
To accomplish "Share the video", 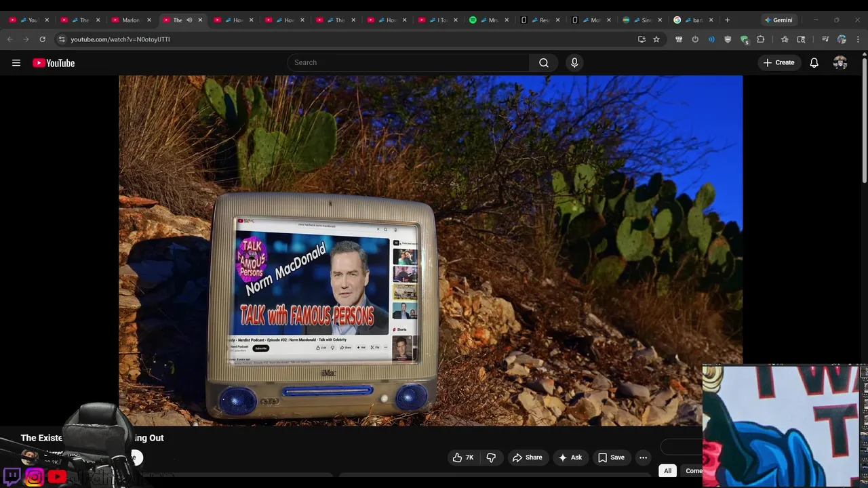I will (x=527, y=457).
